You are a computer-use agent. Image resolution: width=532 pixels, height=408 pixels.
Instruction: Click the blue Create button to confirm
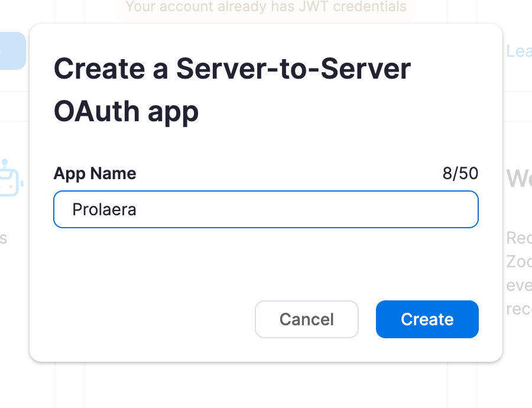[x=427, y=319]
